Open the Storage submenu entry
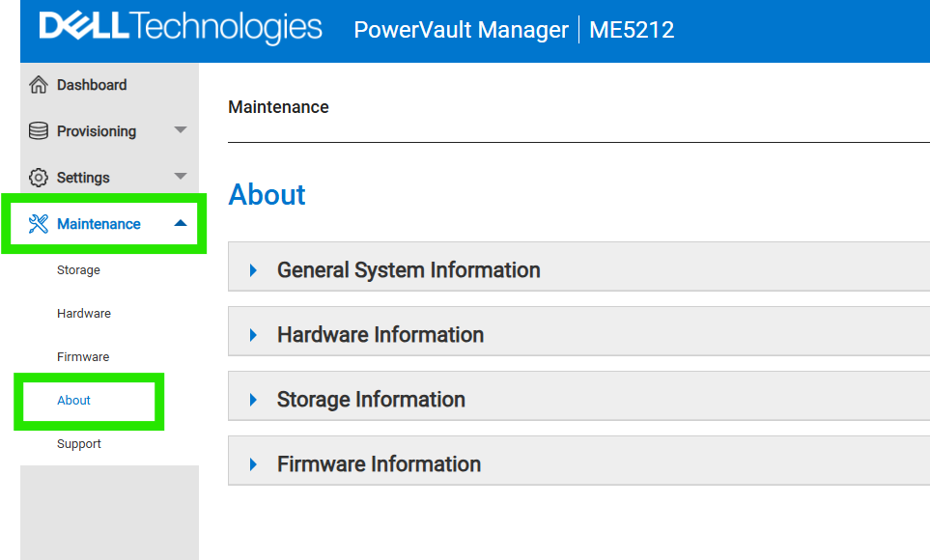Viewport: 930px width, 560px height. pyautogui.click(x=78, y=270)
